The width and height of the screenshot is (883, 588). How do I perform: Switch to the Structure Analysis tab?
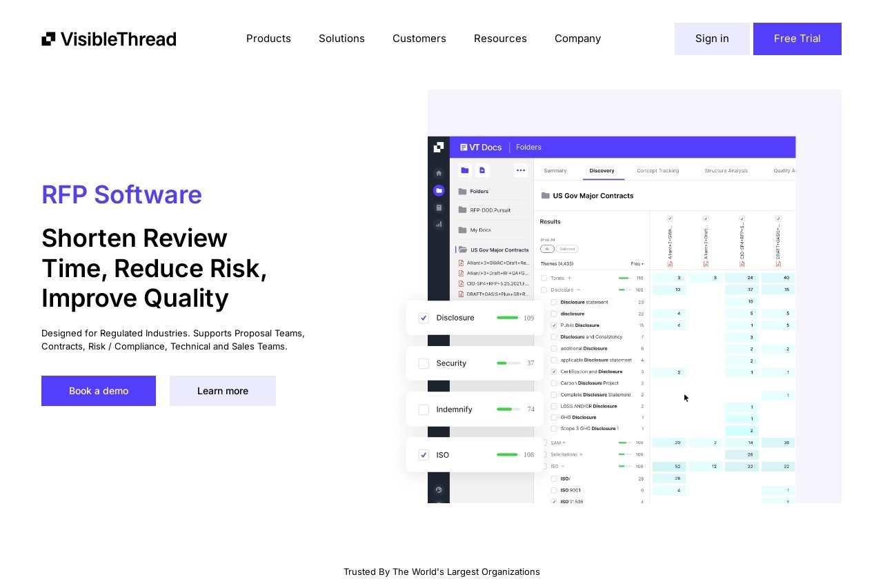coord(726,170)
